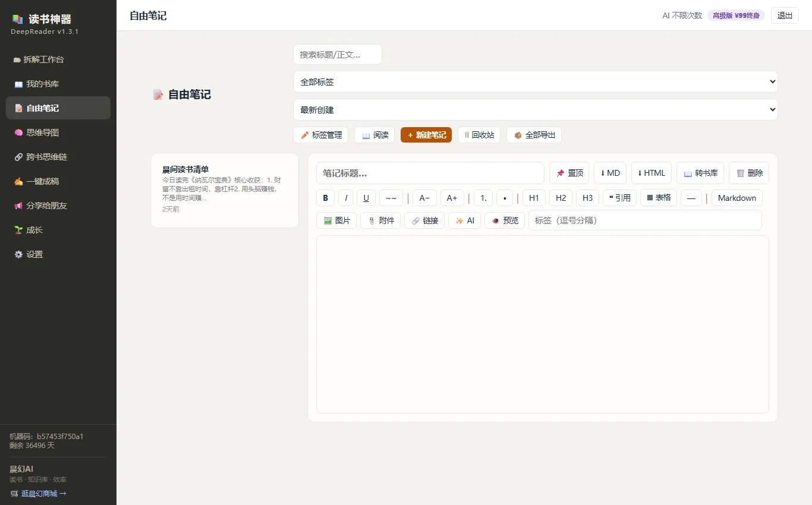Apply H3 heading style
The height and width of the screenshot is (505, 812).
(x=587, y=198)
